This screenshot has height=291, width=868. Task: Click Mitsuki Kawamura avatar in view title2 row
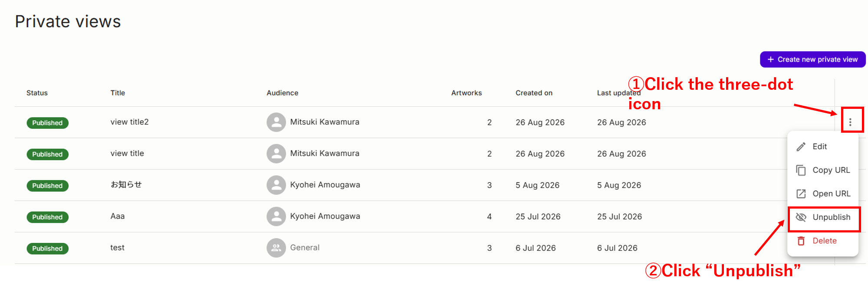point(276,122)
